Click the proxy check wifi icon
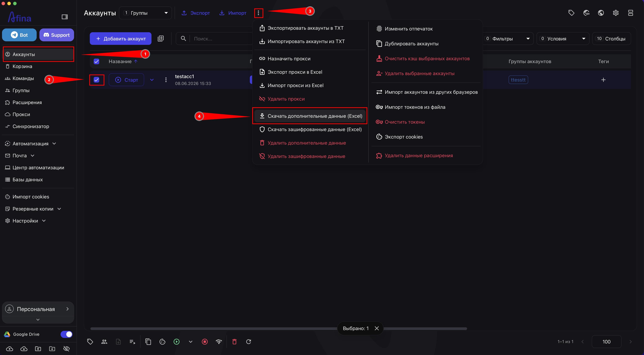 (219, 342)
